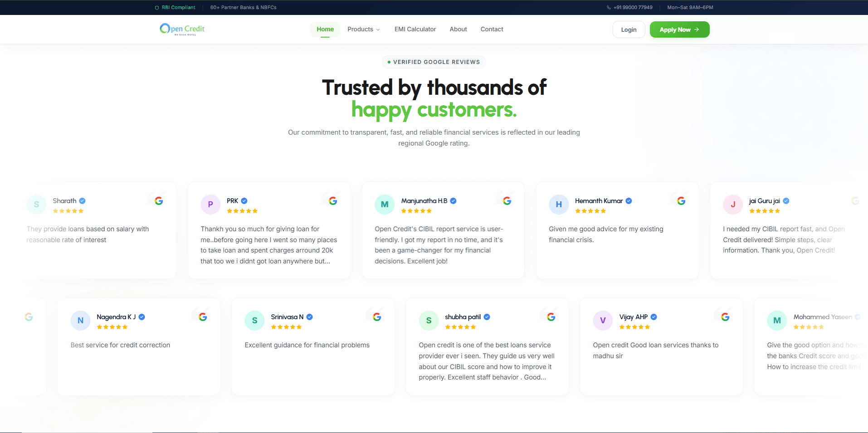This screenshot has width=868, height=433.
Task: Click the star rating under Hemanth Kumar
Action: (590, 211)
